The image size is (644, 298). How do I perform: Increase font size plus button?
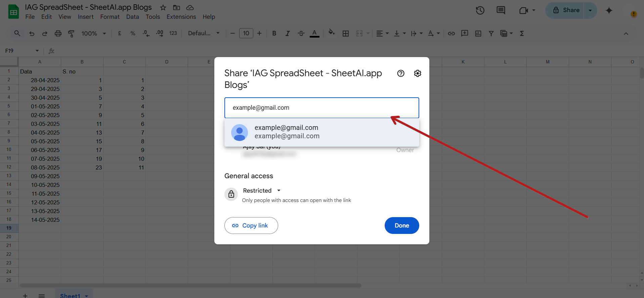tap(259, 33)
